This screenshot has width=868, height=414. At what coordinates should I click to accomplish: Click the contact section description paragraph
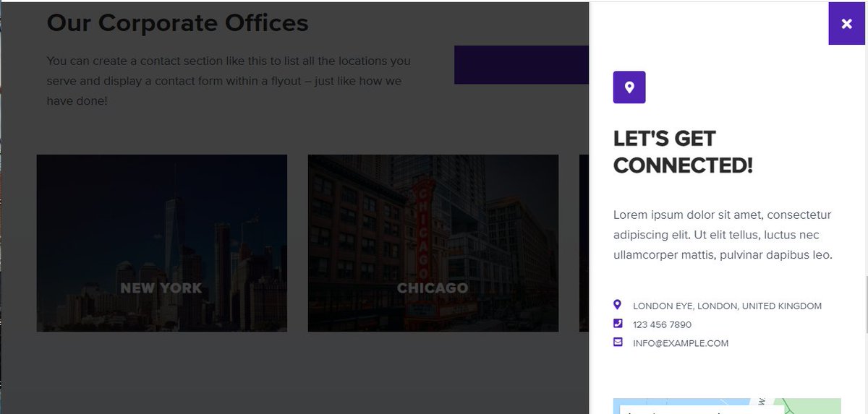coord(229,81)
